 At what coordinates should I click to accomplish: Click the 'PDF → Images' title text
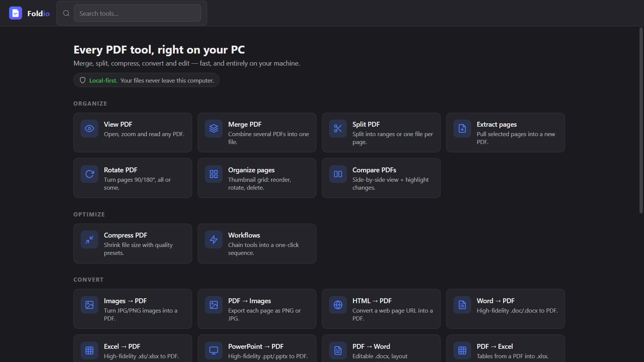tap(250, 301)
